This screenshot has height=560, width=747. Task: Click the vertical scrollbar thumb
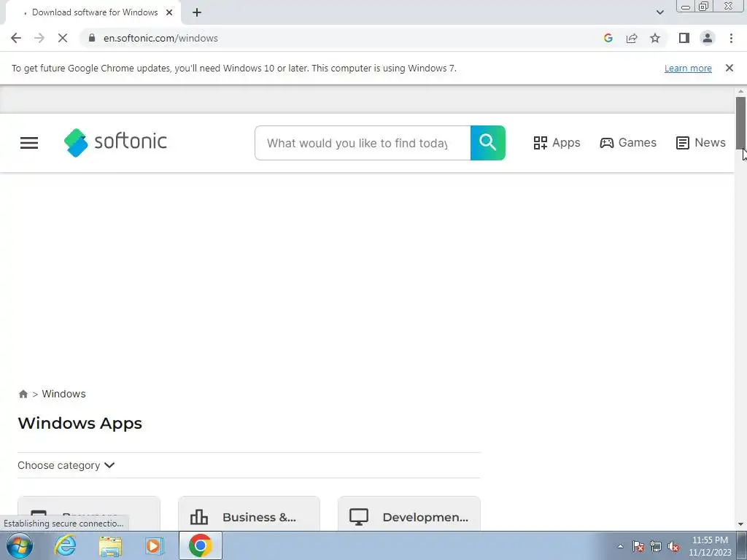741,122
